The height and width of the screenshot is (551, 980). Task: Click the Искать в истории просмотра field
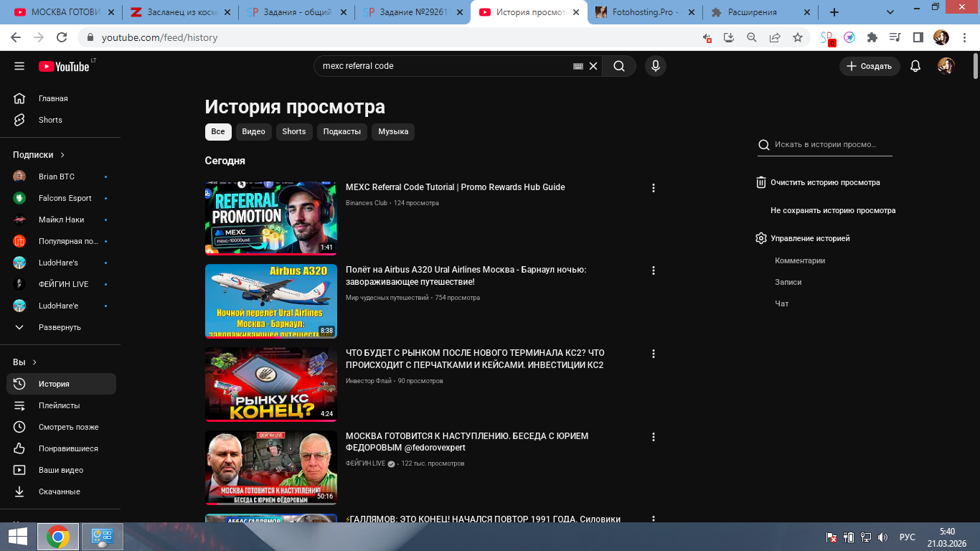point(825,145)
